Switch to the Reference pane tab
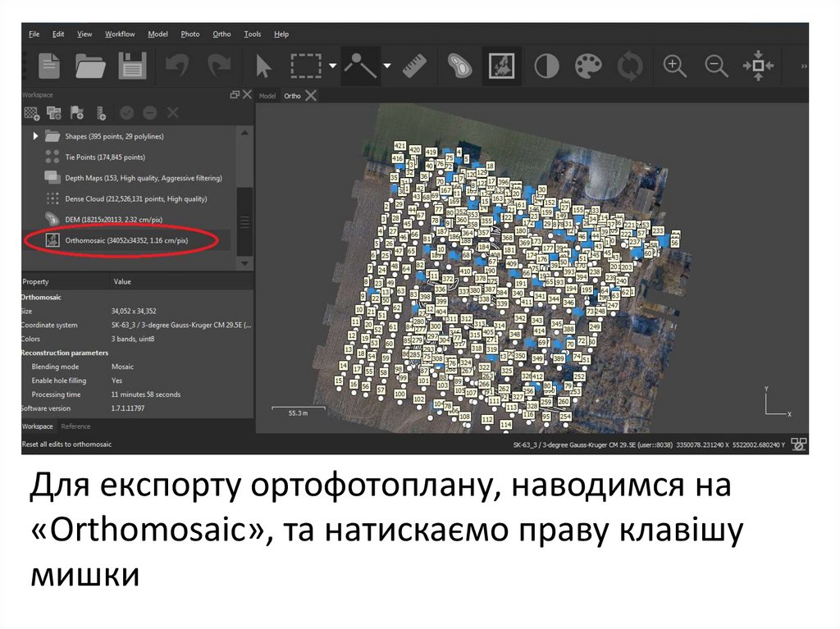This screenshot has width=840, height=629. [75, 426]
